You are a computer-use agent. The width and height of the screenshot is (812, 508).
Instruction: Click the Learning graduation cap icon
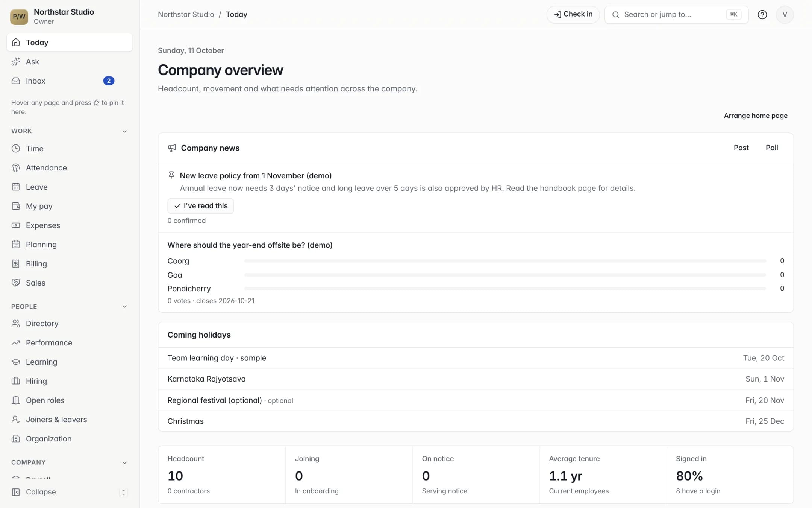16,362
